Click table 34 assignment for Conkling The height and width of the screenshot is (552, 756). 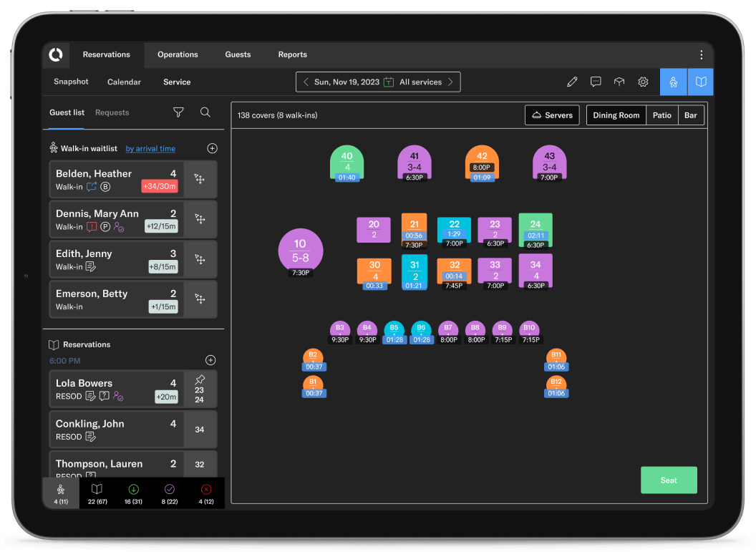200,430
